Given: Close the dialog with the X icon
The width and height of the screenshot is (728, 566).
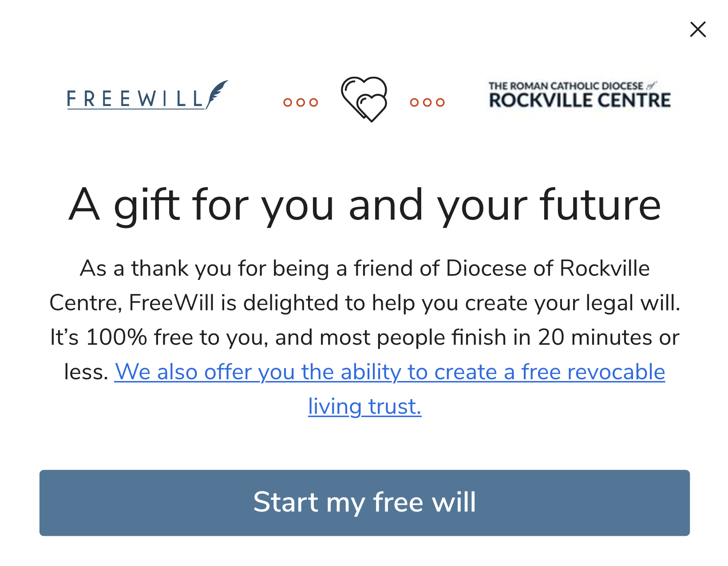Looking at the screenshot, I should (698, 30).
